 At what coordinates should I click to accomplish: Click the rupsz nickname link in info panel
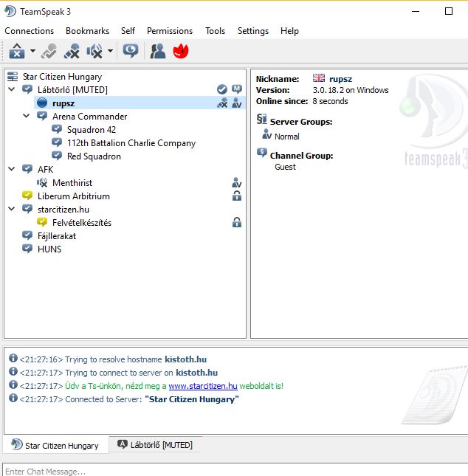tap(340, 79)
